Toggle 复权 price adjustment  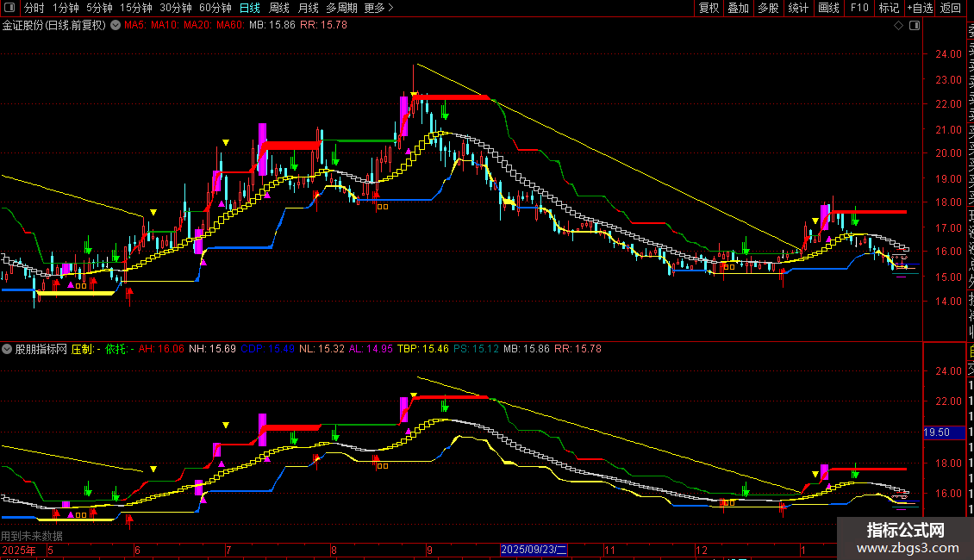tap(709, 8)
